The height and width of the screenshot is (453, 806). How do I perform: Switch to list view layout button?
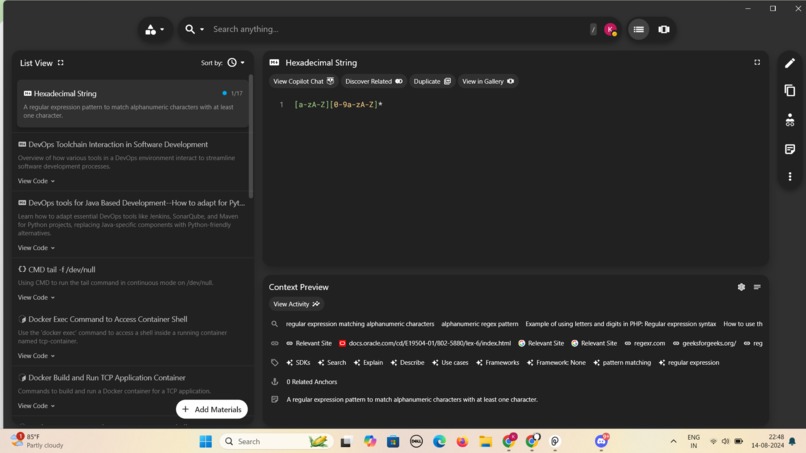point(638,30)
